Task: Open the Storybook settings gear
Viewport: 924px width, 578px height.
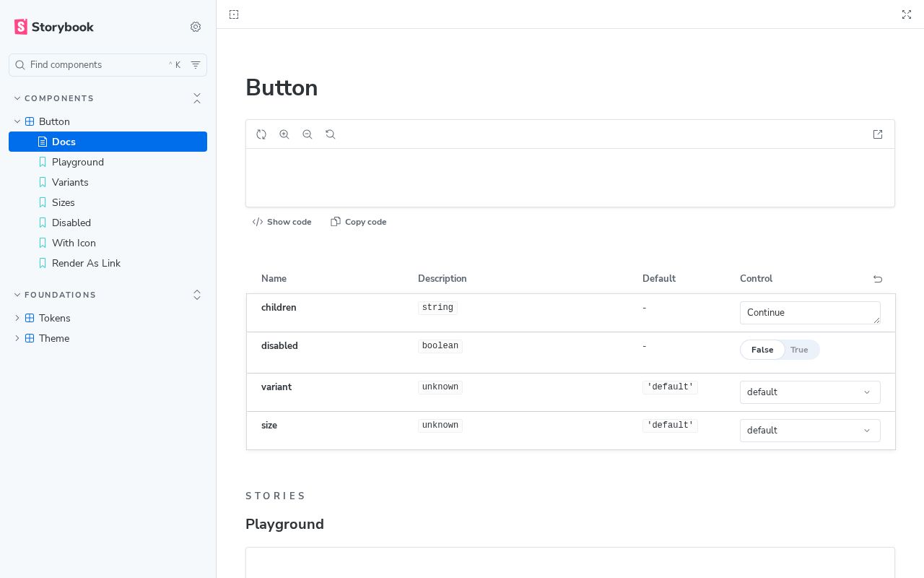Action: (x=196, y=27)
